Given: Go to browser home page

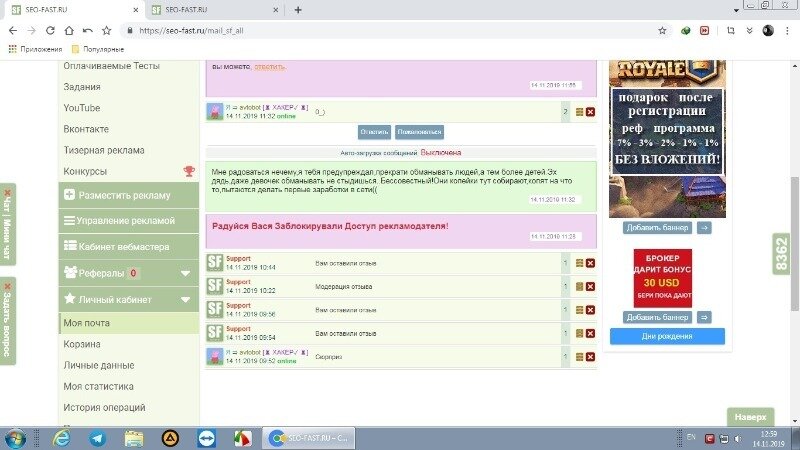Looking at the screenshot, I should 69,31.
